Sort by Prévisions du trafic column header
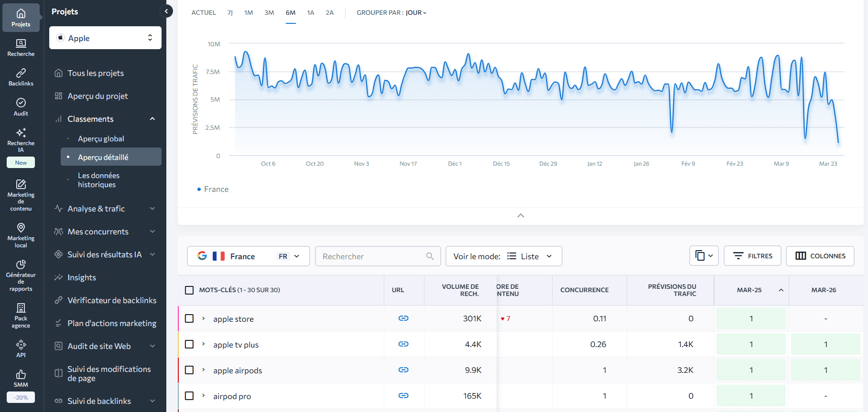 point(672,290)
